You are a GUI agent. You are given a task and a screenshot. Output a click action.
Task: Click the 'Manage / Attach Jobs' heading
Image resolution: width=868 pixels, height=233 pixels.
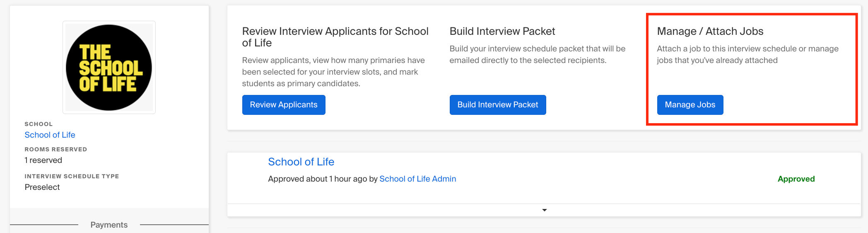tap(710, 31)
